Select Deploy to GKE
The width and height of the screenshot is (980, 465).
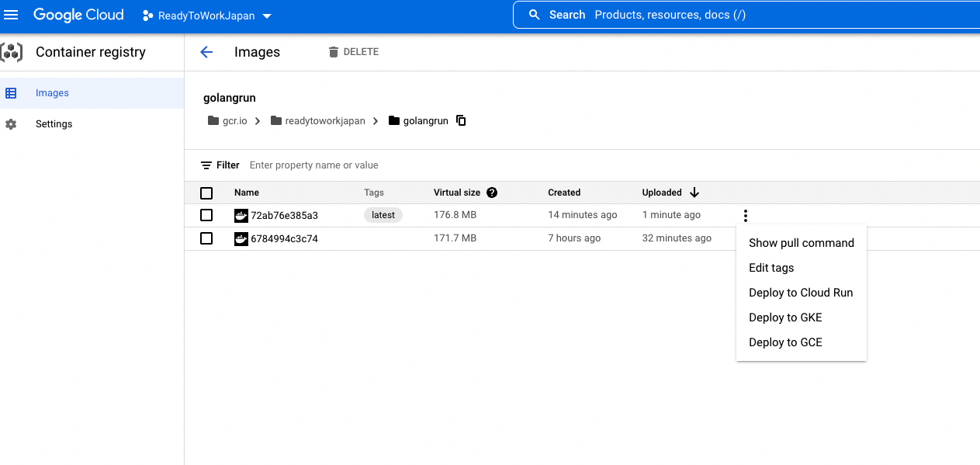pos(802,318)
